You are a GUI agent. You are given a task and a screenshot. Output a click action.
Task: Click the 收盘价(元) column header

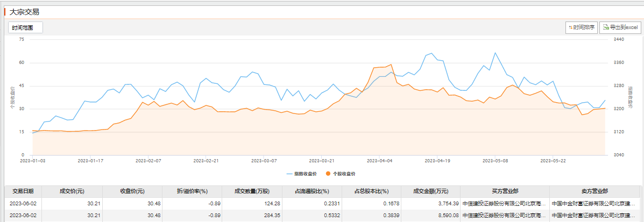132,191
